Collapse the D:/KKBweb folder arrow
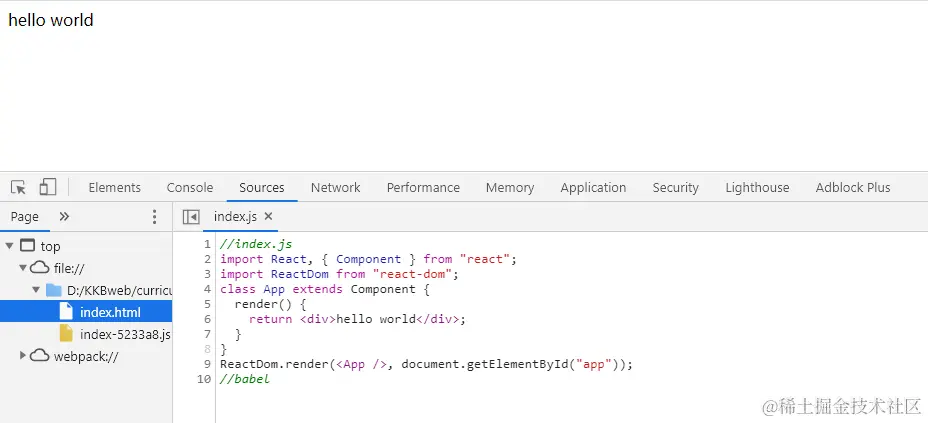Screen dimensions: 928x423 pyautogui.click(x=36, y=290)
